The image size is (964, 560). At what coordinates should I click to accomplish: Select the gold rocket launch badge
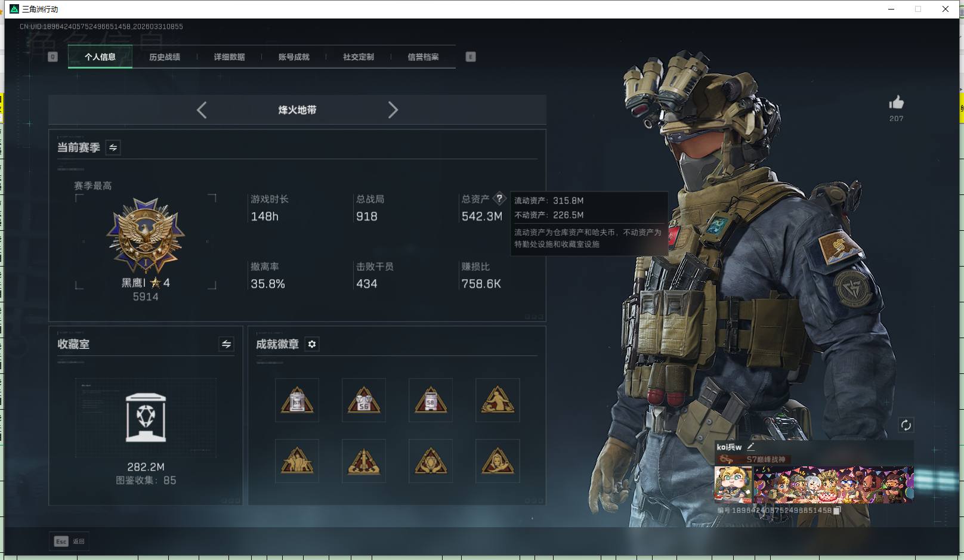tap(364, 461)
